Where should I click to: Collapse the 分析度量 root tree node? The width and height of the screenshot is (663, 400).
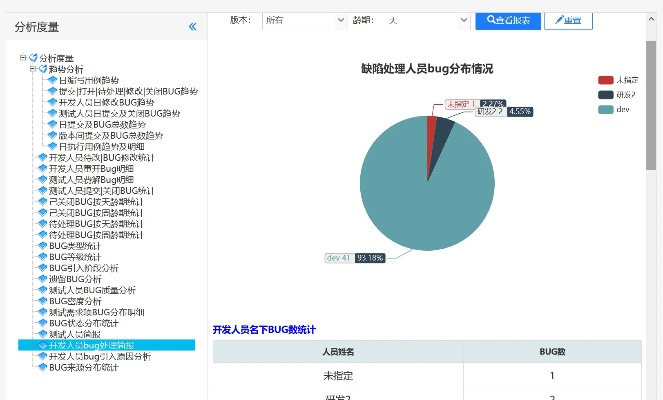click(22, 58)
